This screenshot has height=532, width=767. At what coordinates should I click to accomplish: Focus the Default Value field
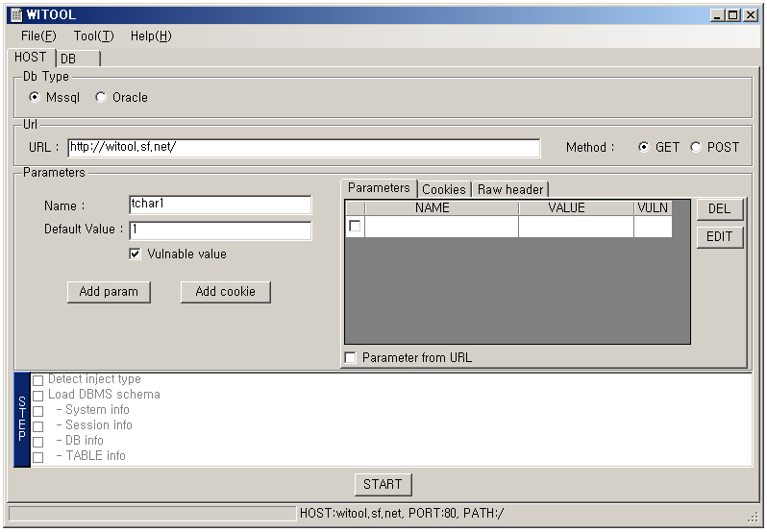pyautogui.click(x=219, y=230)
